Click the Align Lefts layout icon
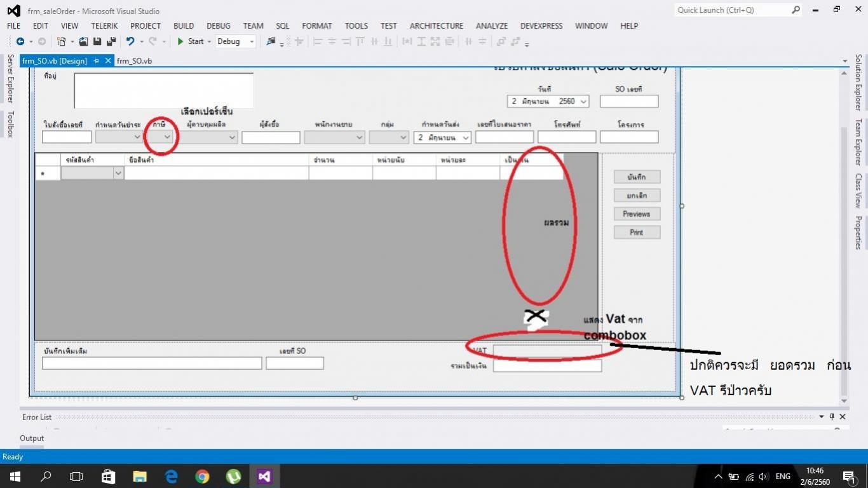This screenshot has height=488, width=868. pyautogui.click(x=318, y=41)
